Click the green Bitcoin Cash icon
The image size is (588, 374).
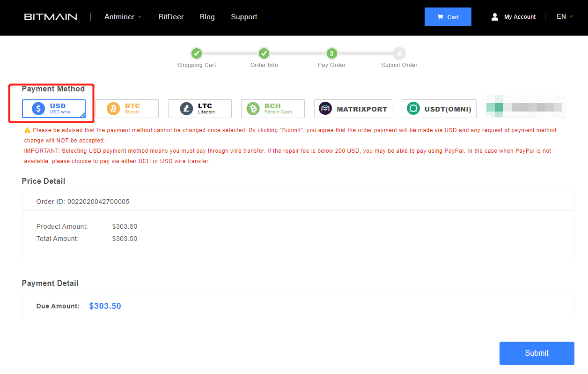[x=253, y=109]
